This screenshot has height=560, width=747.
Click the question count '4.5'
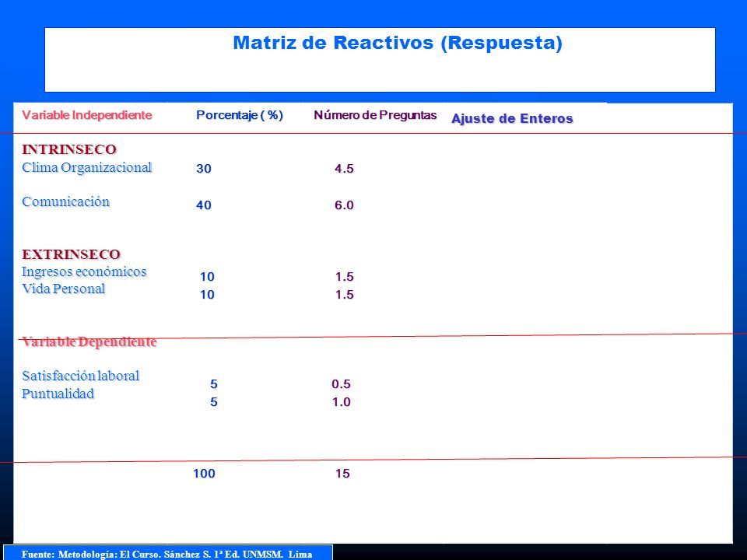pos(344,169)
